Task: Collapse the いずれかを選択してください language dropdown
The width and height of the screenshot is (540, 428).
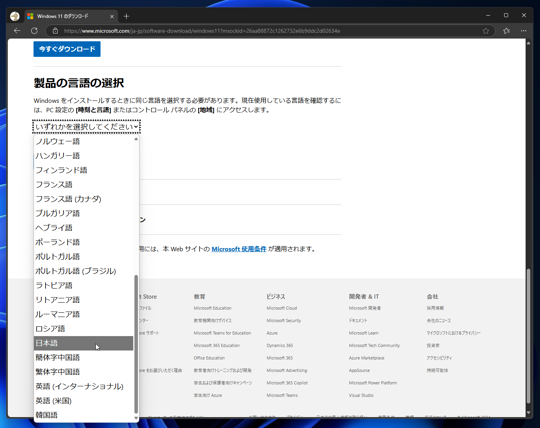Action: coord(86,127)
